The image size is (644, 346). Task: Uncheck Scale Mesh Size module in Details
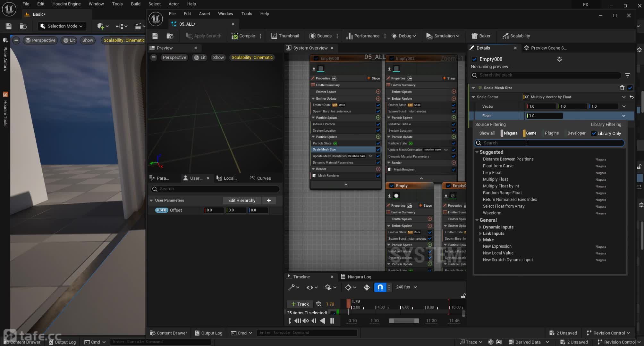(x=630, y=88)
